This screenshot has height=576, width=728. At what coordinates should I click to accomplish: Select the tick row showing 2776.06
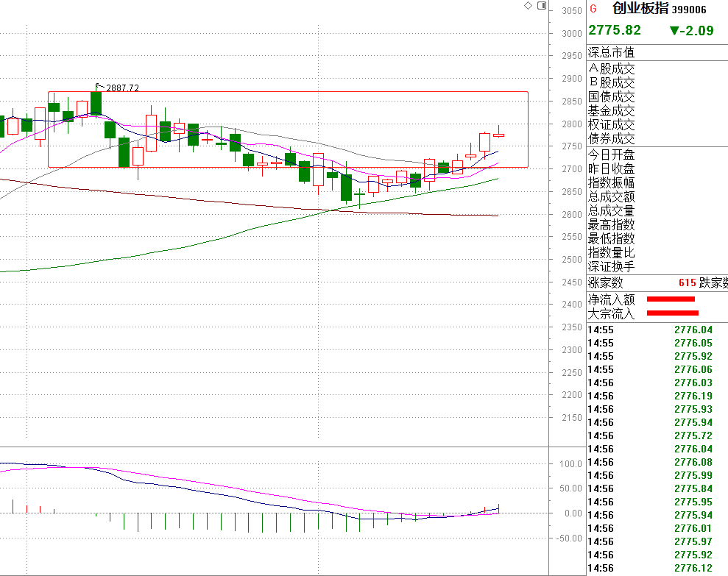657,369
